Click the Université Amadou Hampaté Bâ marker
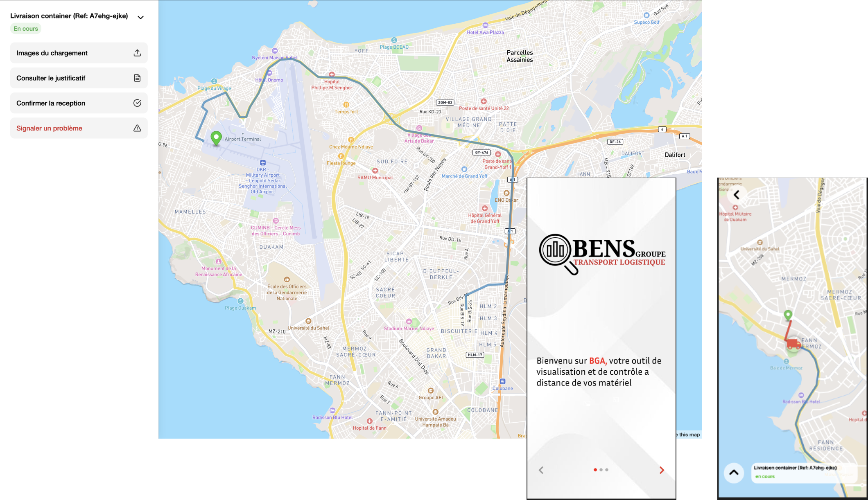The width and height of the screenshot is (868, 500). 435,412
